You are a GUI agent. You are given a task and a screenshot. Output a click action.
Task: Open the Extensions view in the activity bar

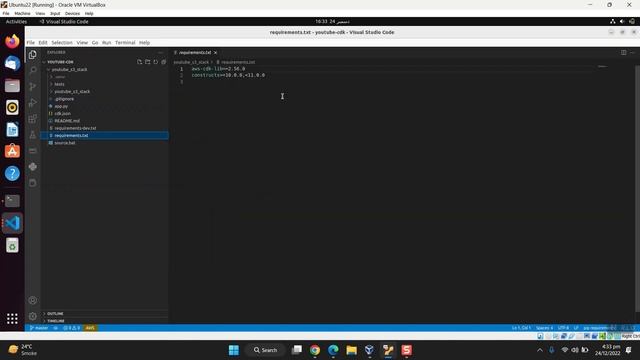(x=33, y=119)
